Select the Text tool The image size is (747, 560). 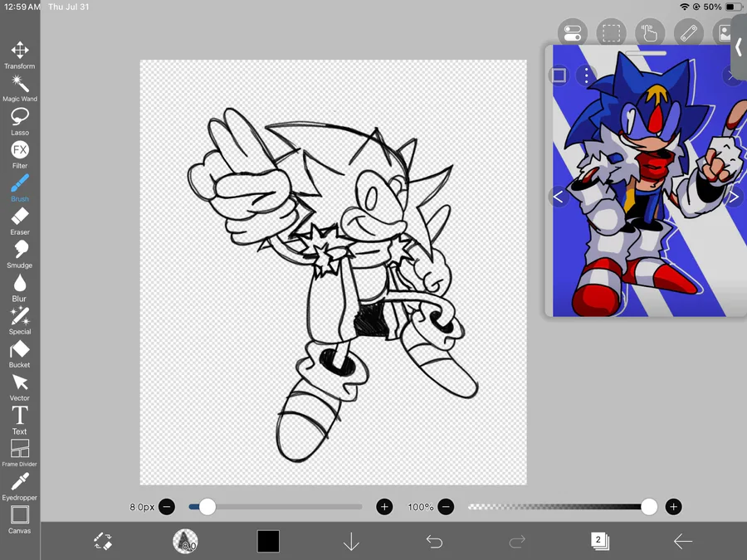(x=20, y=421)
